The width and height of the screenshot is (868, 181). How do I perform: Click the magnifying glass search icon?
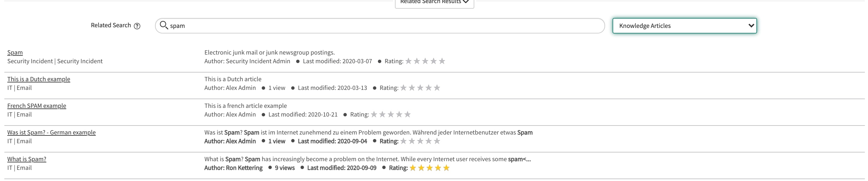(164, 25)
